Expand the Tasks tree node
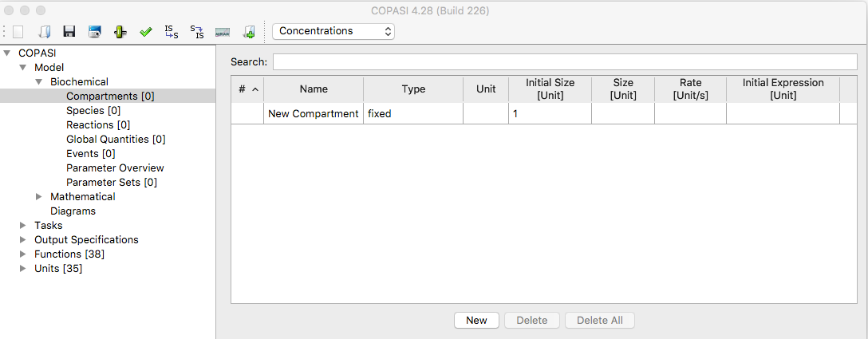This screenshot has width=868, height=339. point(22,226)
